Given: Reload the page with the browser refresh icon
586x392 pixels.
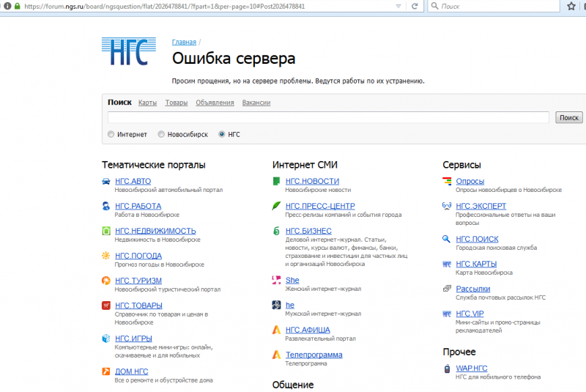Looking at the screenshot, I should pos(415,6).
